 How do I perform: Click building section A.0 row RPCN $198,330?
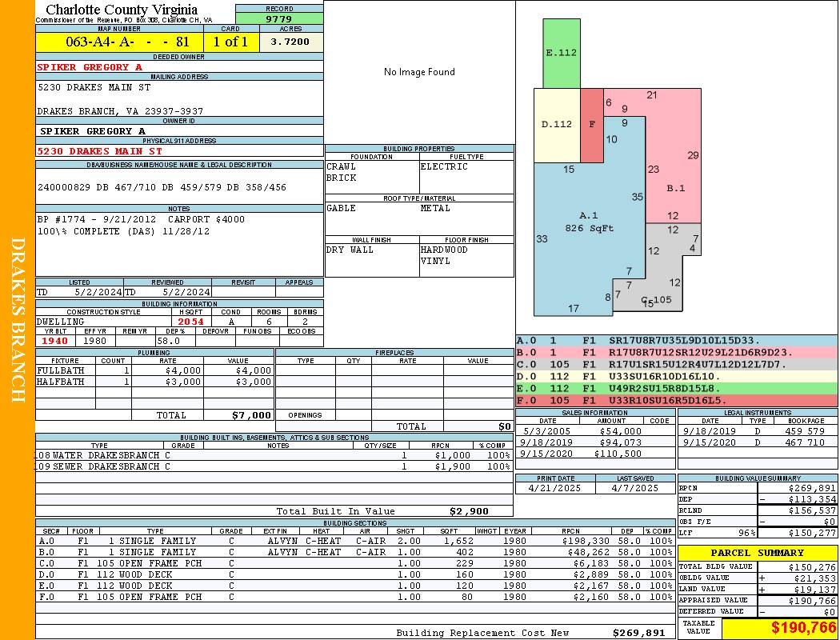click(x=586, y=542)
